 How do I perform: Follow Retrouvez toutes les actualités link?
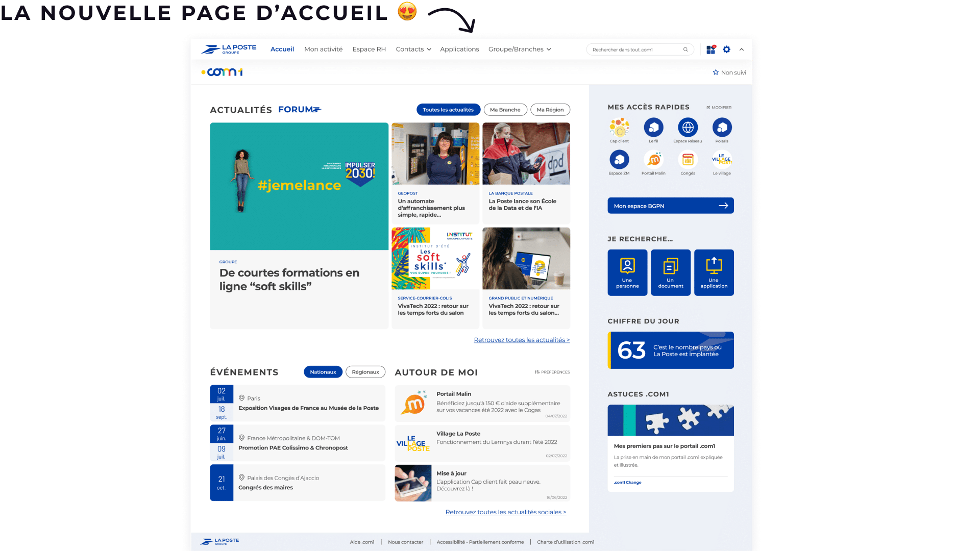(522, 340)
